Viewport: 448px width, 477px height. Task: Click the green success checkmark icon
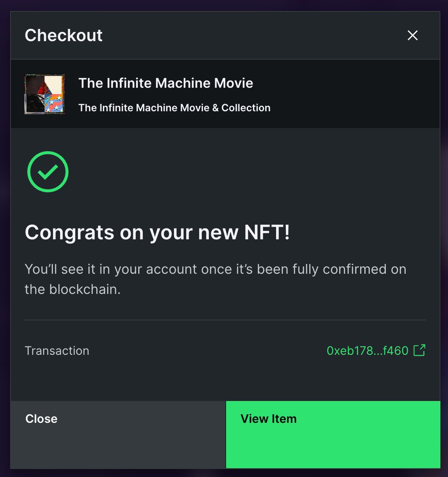[48, 172]
